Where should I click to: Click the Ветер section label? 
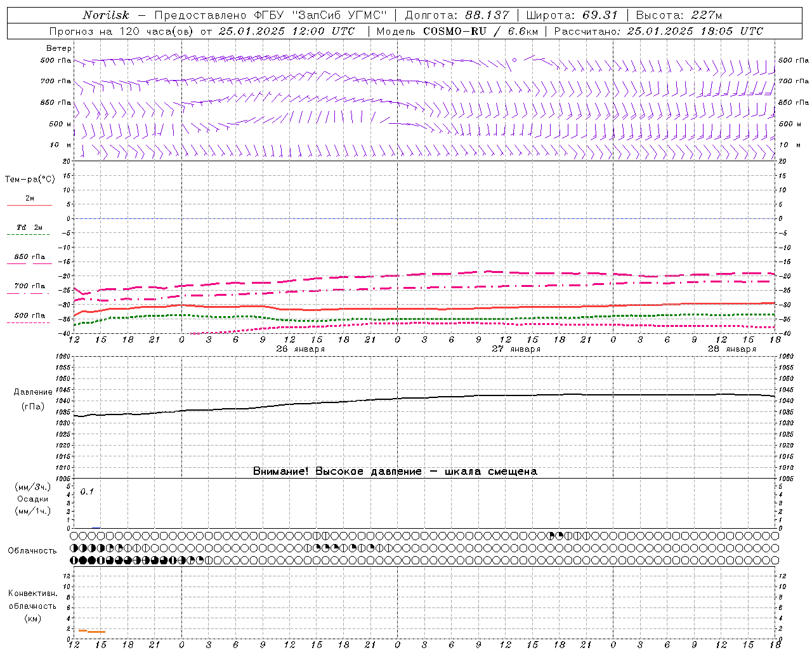(59, 48)
